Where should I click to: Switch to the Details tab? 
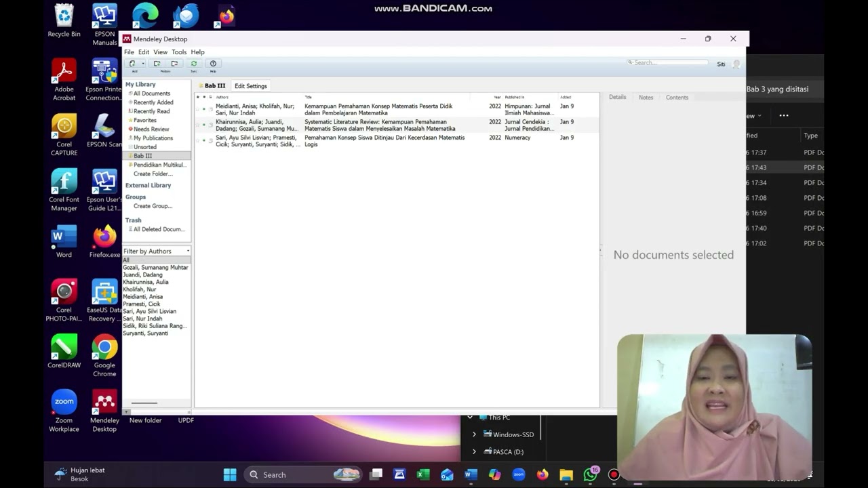coord(617,97)
